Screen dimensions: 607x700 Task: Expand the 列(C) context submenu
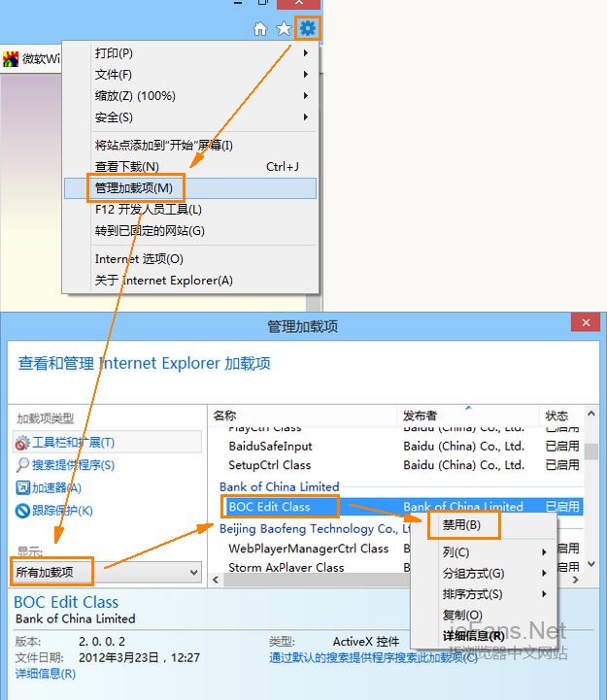pos(484,552)
